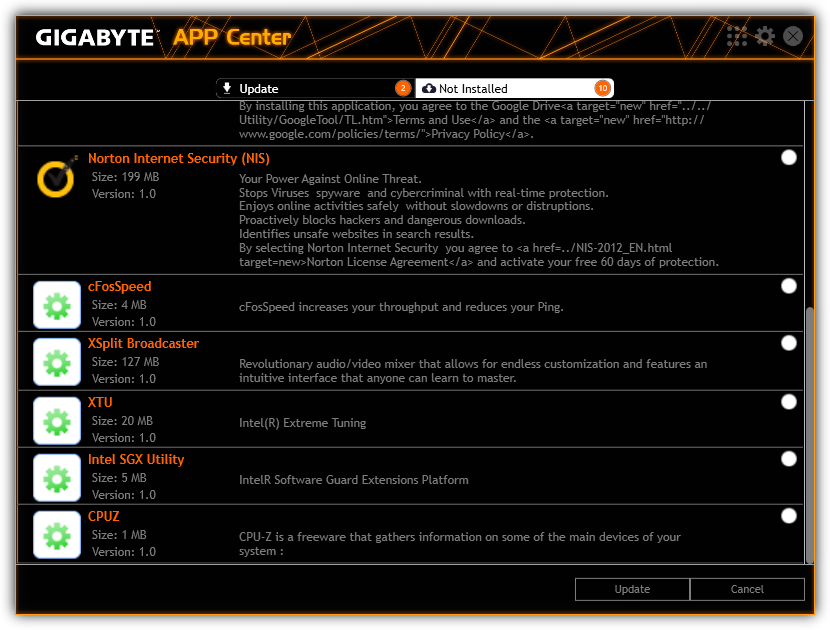Click 'Intel(R) Extreme Tuning' description

coord(302,423)
